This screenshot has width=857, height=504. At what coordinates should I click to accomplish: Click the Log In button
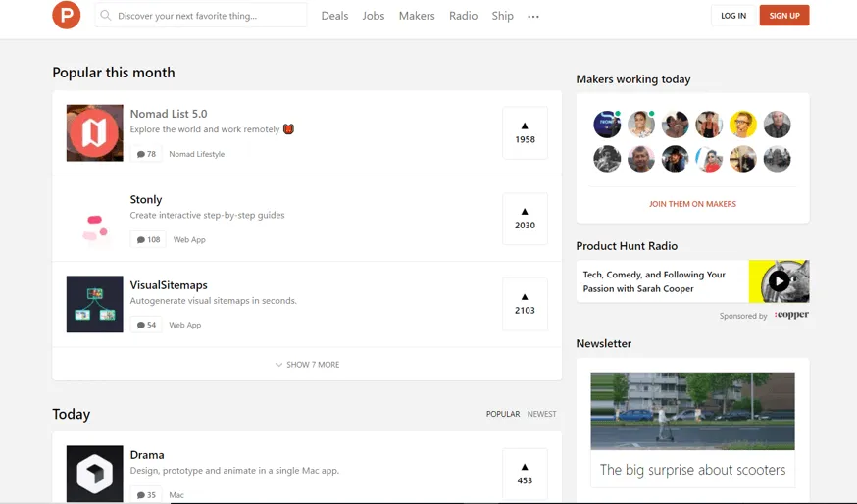pos(733,16)
